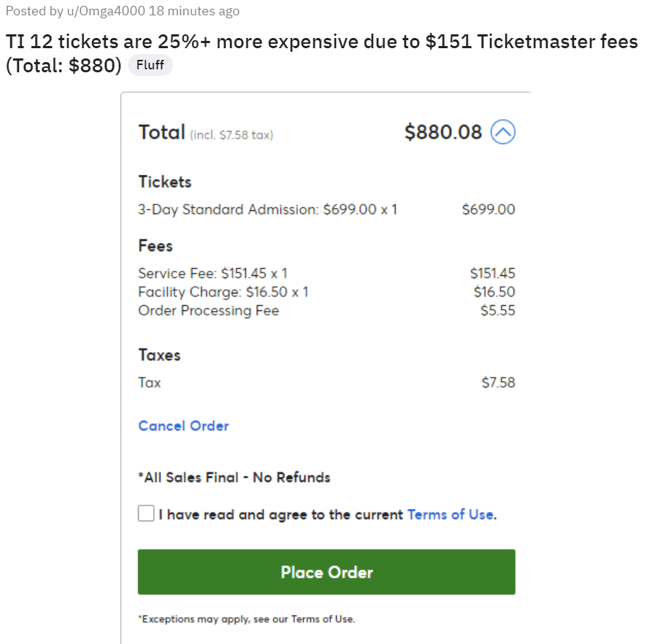
Task: Click the Cancel Order link
Action: [183, 426]
